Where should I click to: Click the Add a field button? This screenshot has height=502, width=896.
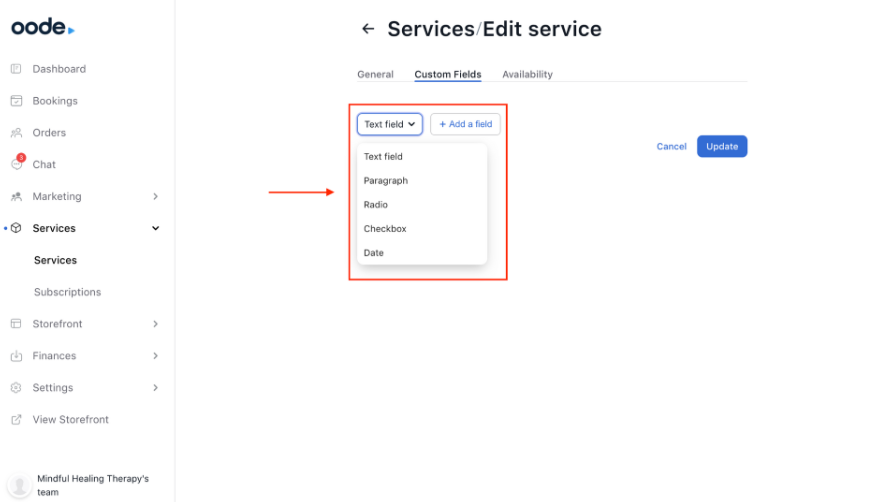465,124
